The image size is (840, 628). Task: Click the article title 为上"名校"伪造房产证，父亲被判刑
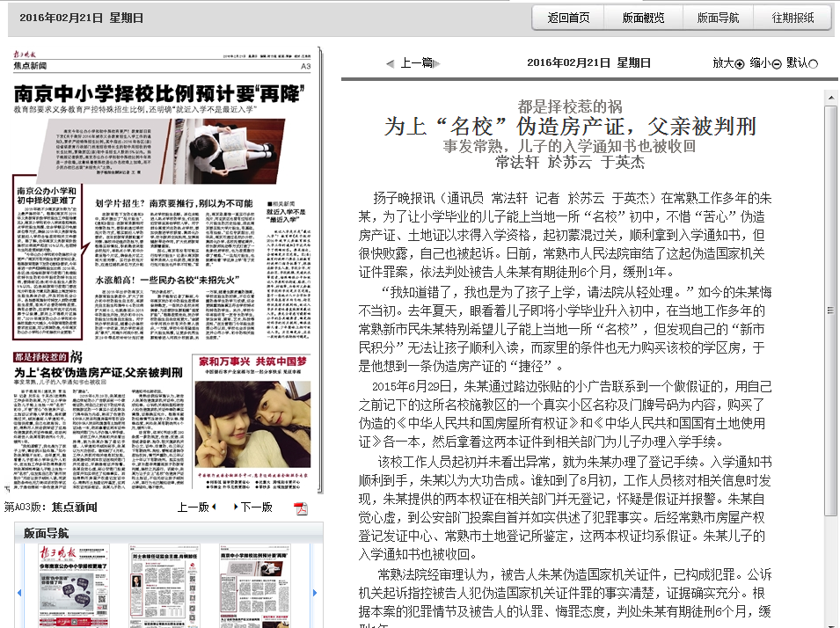[x=570, y=127]
